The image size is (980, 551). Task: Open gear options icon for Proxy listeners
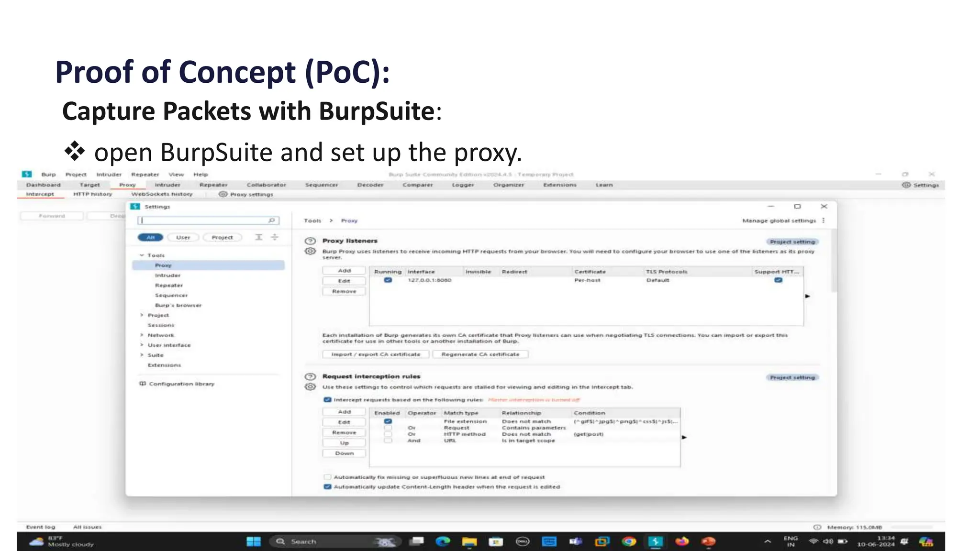311,251
